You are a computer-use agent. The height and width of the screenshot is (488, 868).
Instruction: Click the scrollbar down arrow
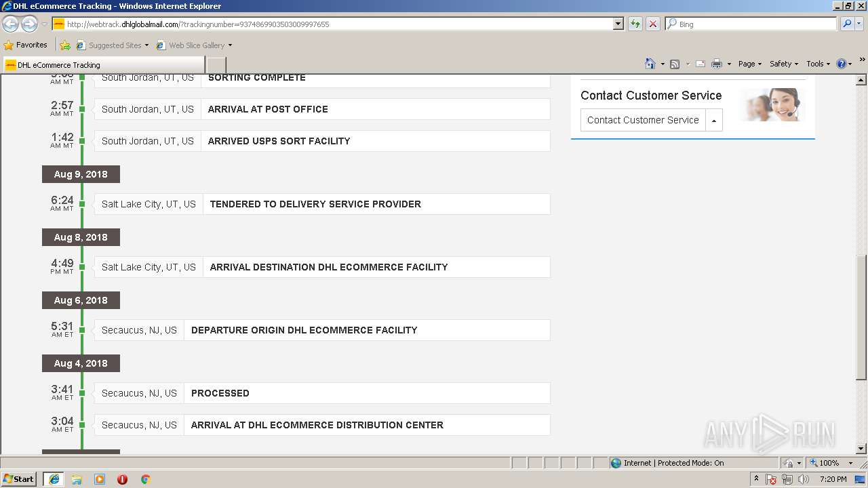click(861, 449)
